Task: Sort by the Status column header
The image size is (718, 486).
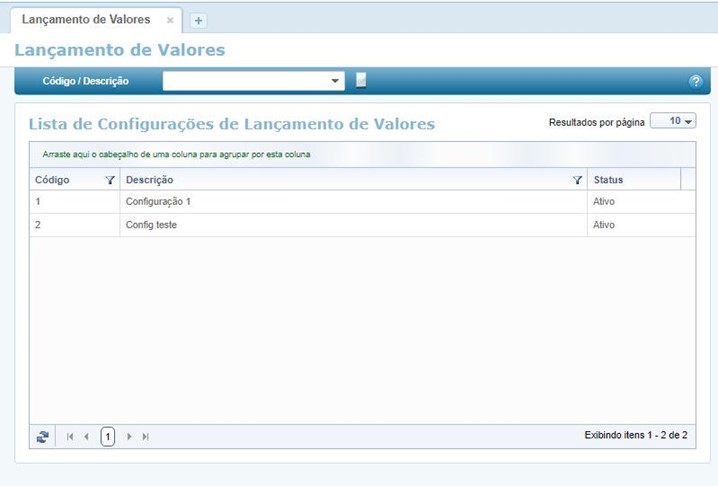Action: [x=608, y=180]
